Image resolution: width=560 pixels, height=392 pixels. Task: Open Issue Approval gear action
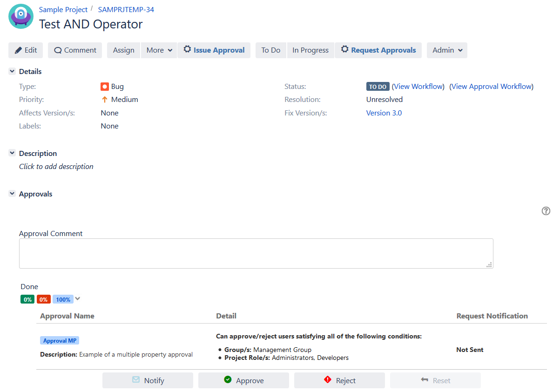[214, 50]
